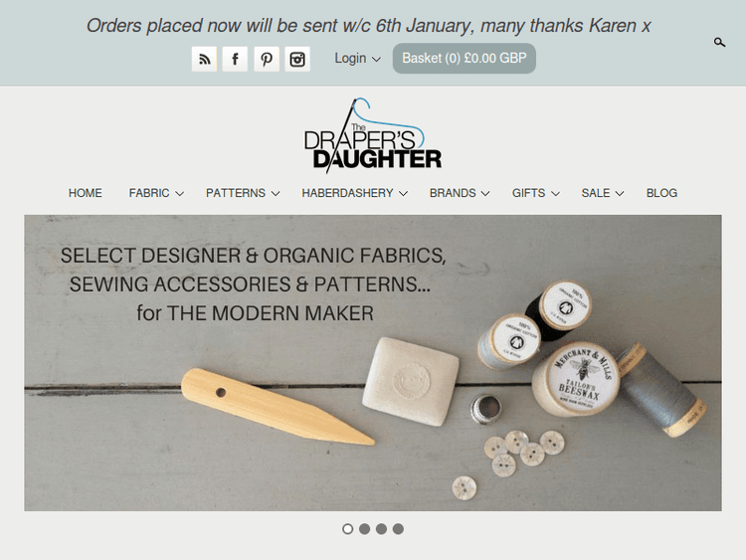
Task: Open the Basket (0) £0.00 GBP button
Action: coord(464,58)
